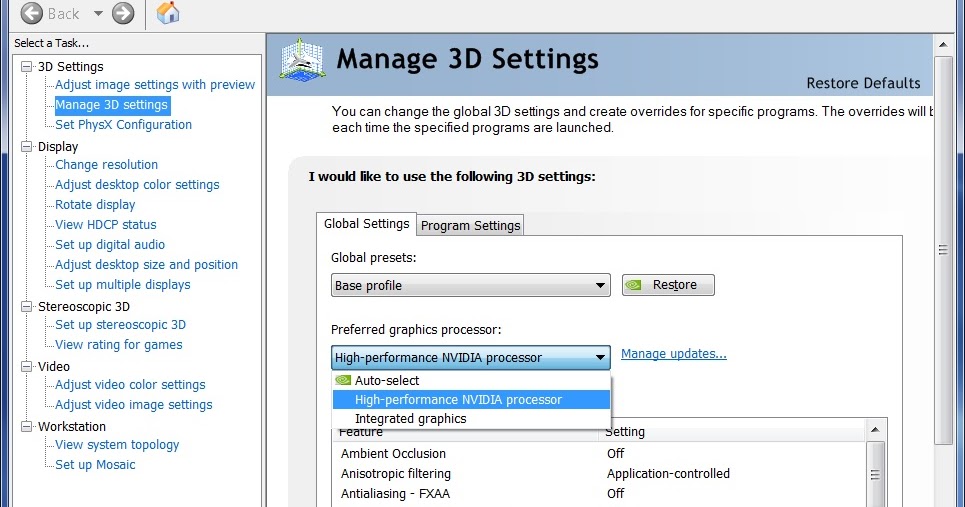Open the Manage updates link
Viewport: 965px width, 507px height.
click(673, 354)
